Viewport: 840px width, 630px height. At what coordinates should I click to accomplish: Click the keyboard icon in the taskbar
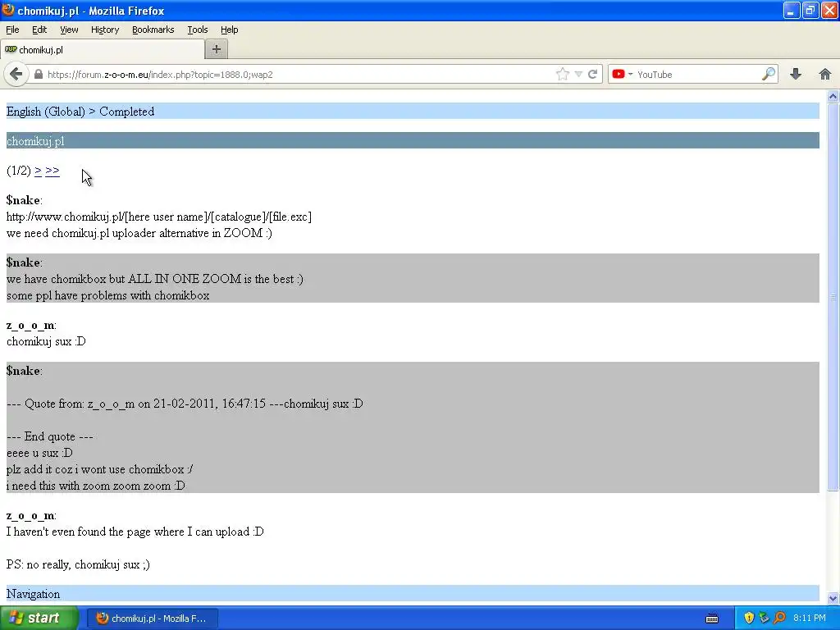click(712, 619)
